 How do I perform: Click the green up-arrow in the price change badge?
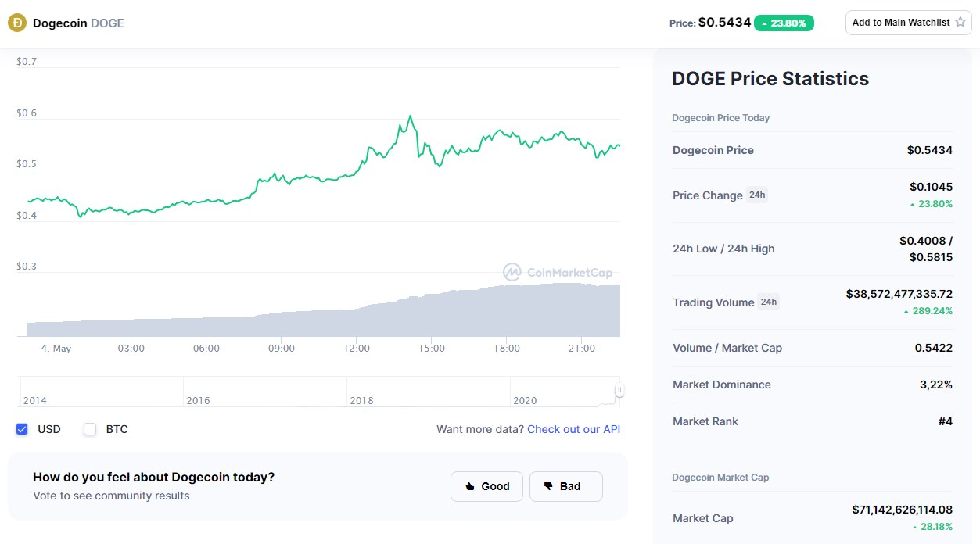[764, 23]
